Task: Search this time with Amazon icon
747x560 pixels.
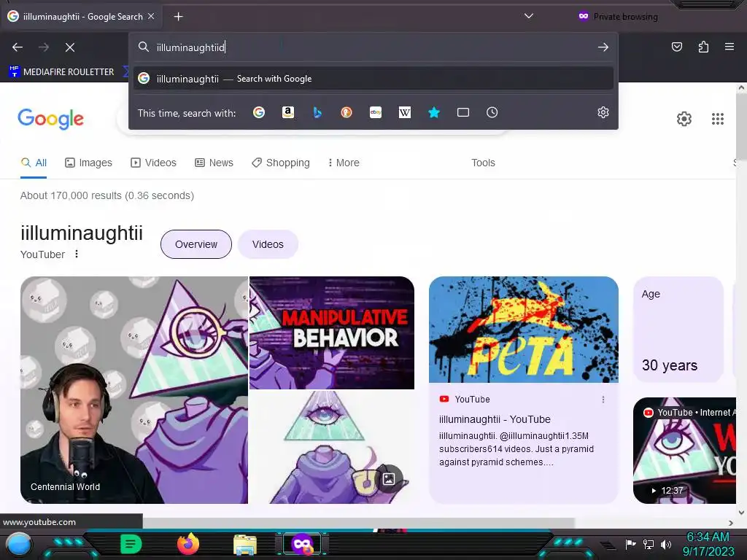Action: 287,112
